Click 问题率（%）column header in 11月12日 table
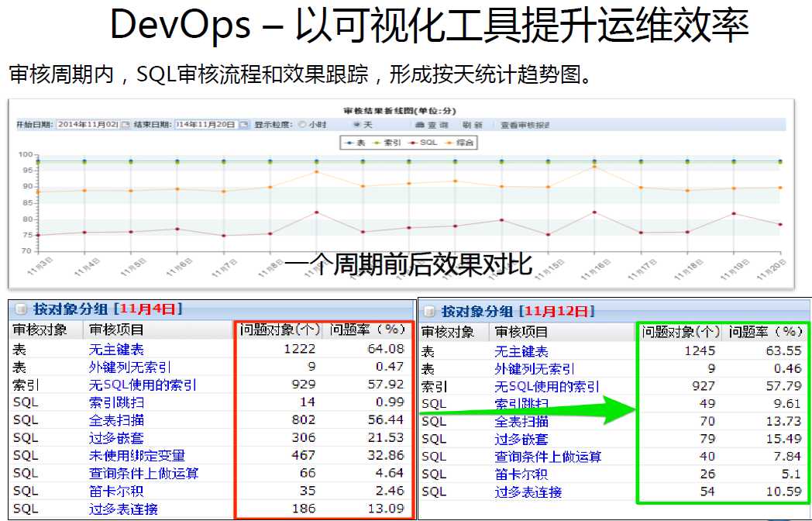The height and width of the screenshot is (521, 812). [x=766, y=332]
